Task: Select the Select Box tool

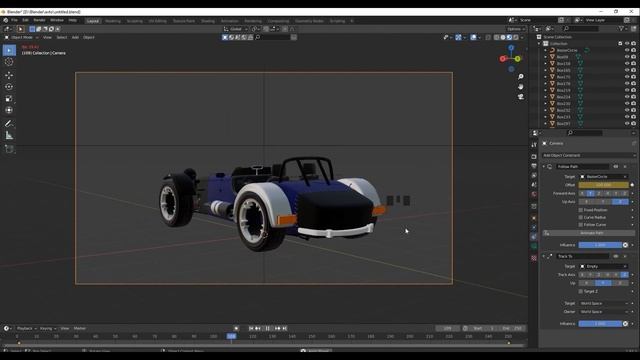Action: 9,50
